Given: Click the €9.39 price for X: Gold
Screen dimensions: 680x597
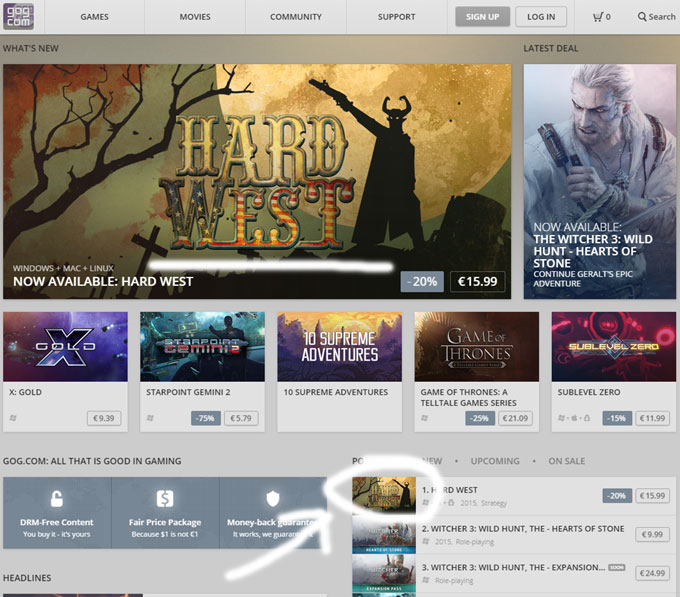Looking at the screenshot, I should pos(104,418).
